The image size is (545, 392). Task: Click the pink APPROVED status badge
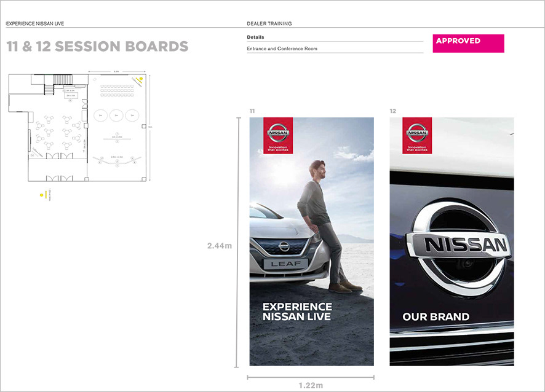click(x=468, y=43)
